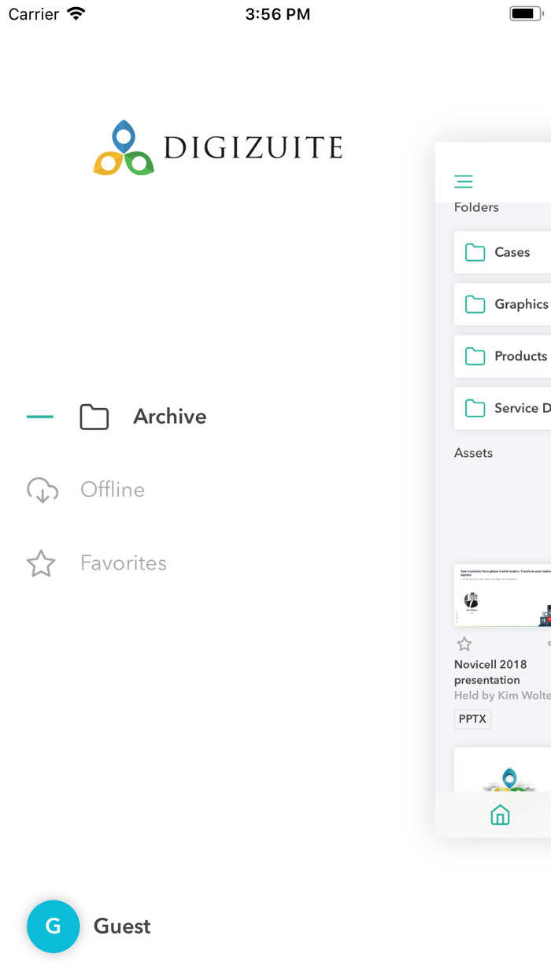Click the home icon in bottom bar
The width and height of the screenshot is (551, 980).
pyautogui.click(x=500, y=815)
